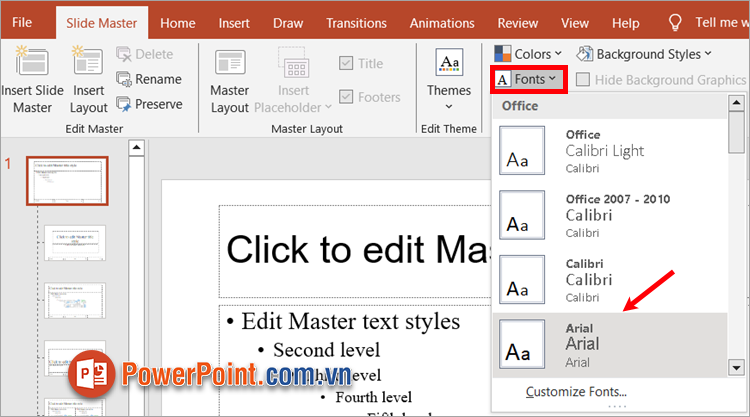The height and width of the screenshot is (417, 750).
Task: Click the Preserve label
Action: point(159,104)
